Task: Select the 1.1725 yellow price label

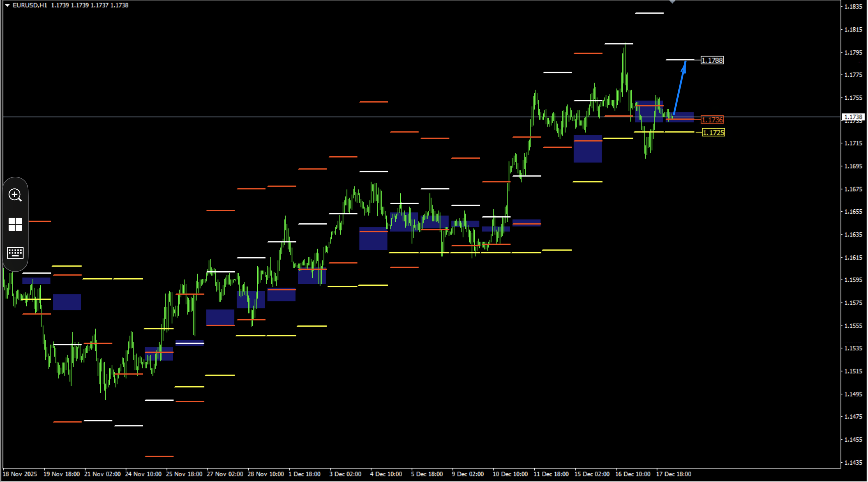Action: click(713, 132)
